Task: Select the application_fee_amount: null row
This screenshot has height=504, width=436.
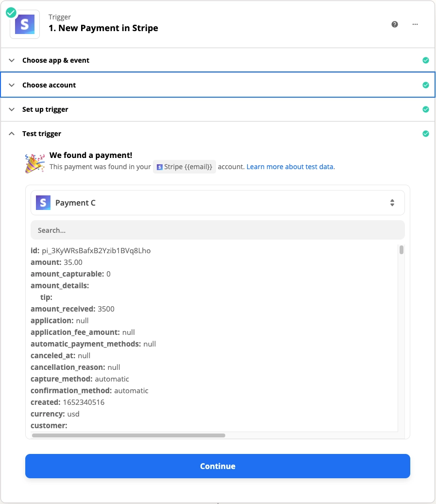Action: (83, 332)
